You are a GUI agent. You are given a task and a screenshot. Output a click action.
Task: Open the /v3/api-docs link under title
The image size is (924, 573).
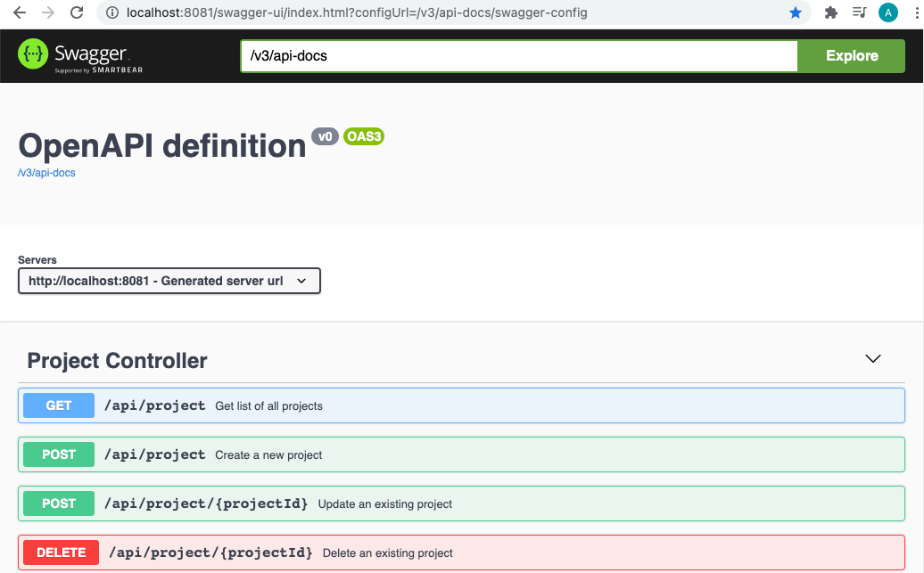click(x=46, y=173)
